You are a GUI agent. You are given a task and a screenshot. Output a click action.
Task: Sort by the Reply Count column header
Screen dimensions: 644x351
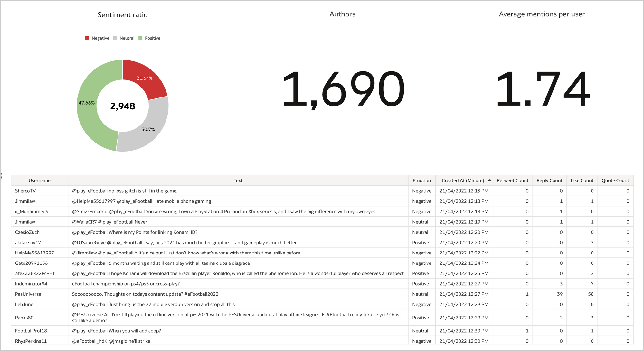549,180
